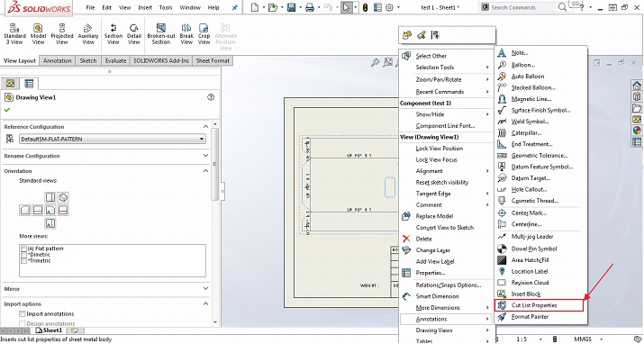Click the Select cursor tool

(x=346, y=7)
